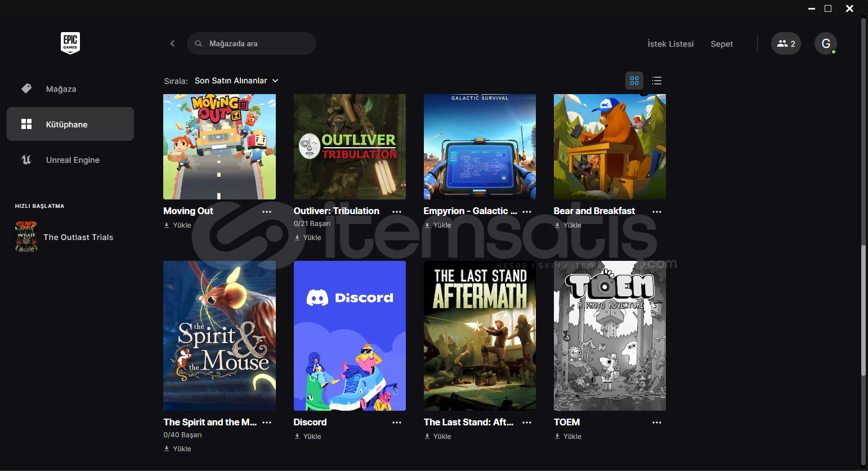868x471 pixels.
Task: Click the Unreal Engine logo icon
Action: [26, 159]
